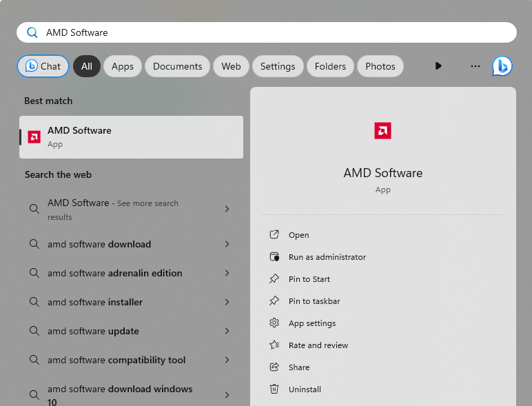The width and height of the screenshot is (532, 406).
Task: Switch to the Apps filter tab
Action: (x=123, y=66)
